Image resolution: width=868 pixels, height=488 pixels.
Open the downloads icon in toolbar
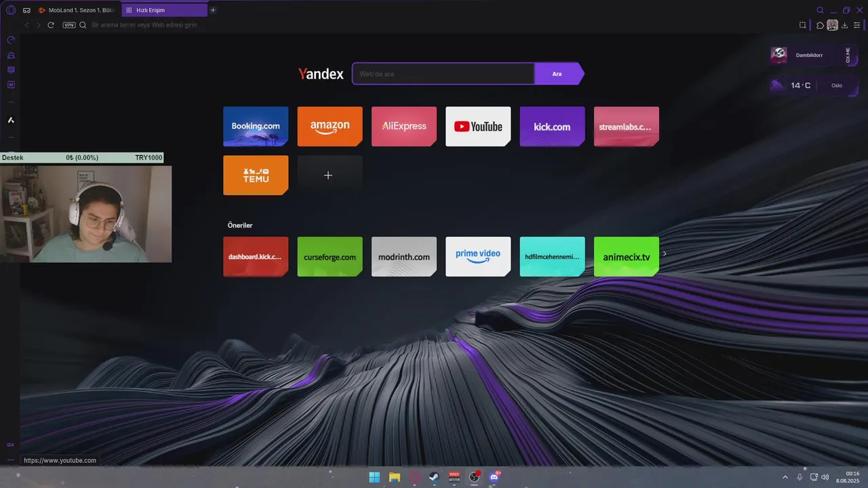coord(845,25)
